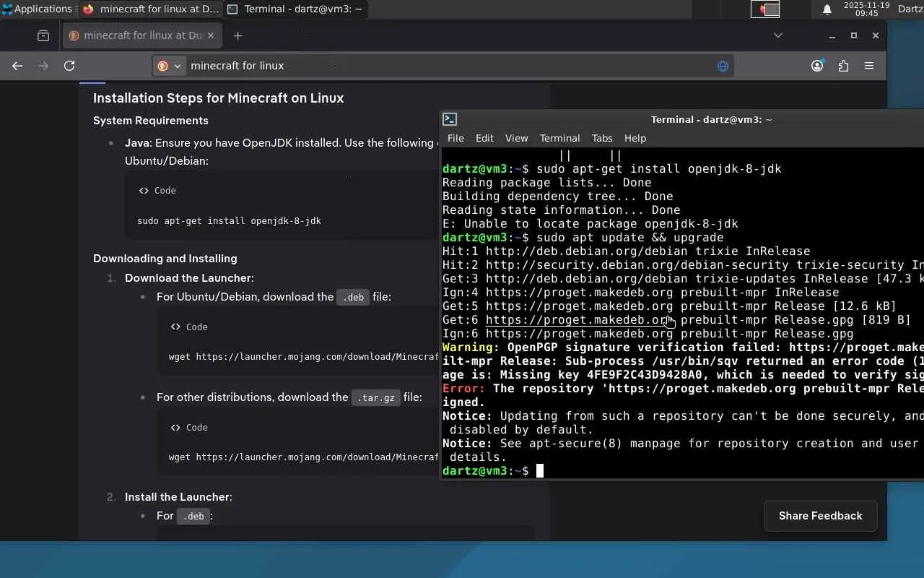Click the globe icon in address bar
Image resolution: width=924 pixels, height=578 pixels.
723,66
